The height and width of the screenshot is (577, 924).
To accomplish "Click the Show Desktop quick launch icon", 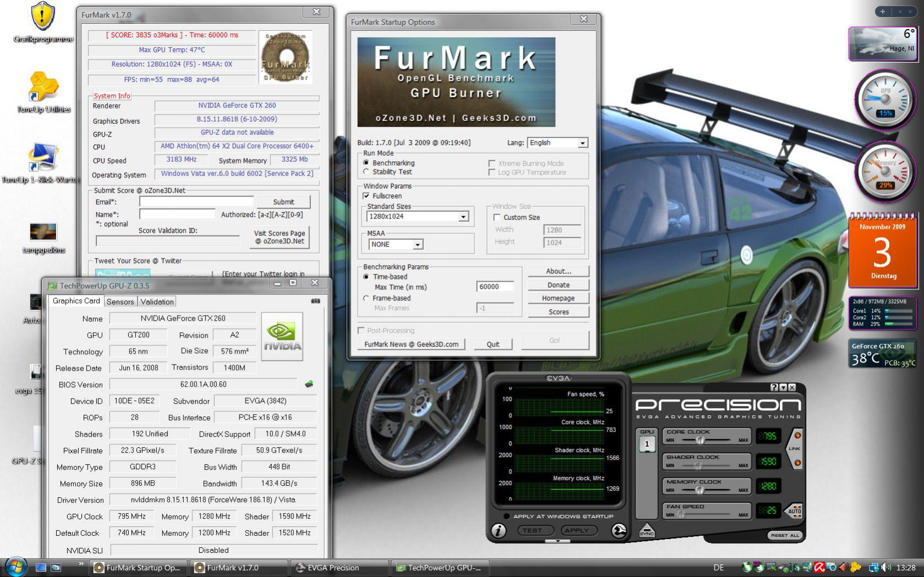I will 41,568.
